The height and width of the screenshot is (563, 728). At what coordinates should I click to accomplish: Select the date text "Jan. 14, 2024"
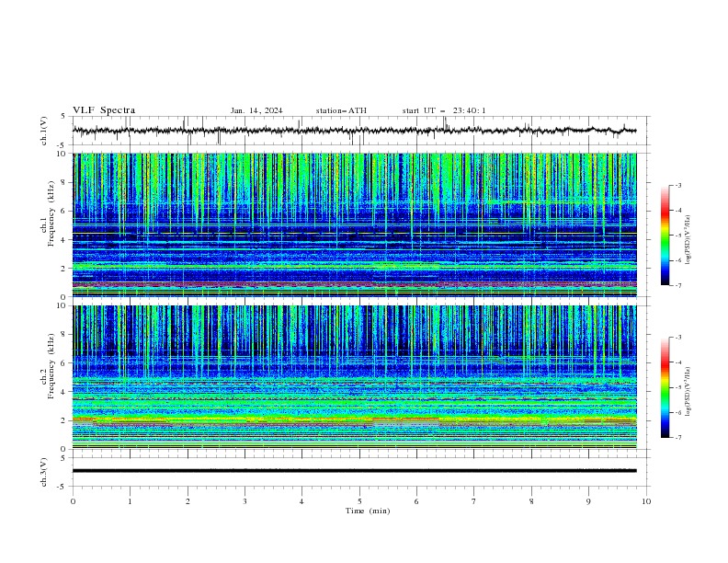pos(256,110)
